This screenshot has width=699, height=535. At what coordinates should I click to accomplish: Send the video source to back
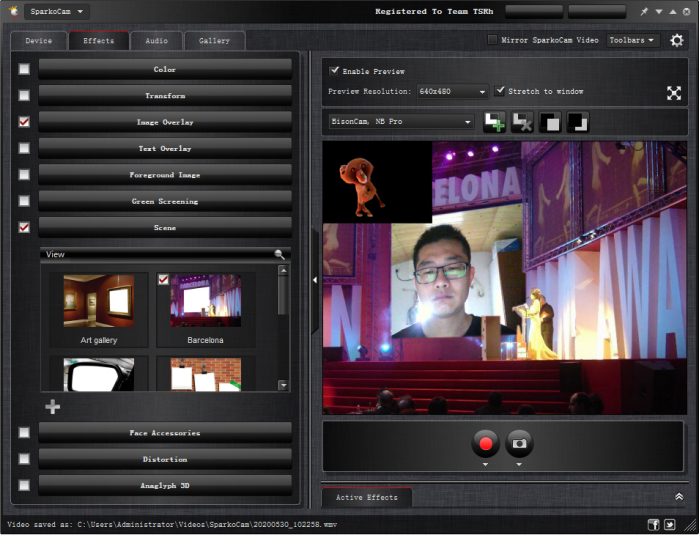[x=578, y=122]
